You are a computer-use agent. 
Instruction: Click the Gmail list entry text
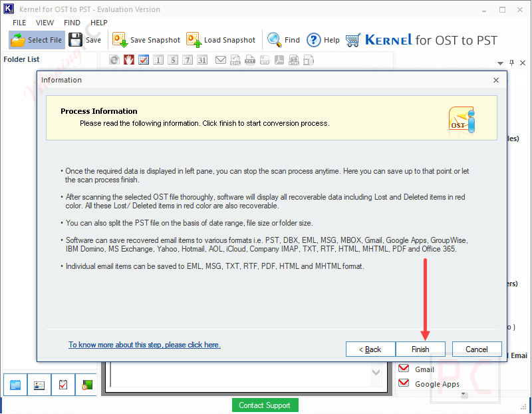424,369
